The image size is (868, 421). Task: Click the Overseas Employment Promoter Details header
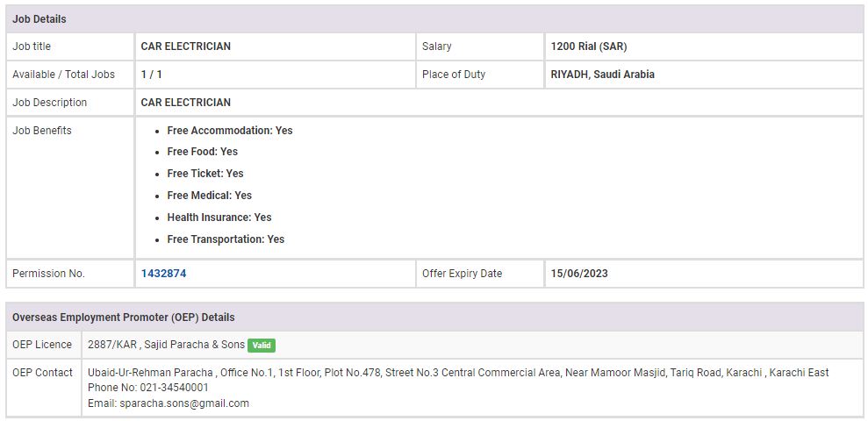coord(124,318)
